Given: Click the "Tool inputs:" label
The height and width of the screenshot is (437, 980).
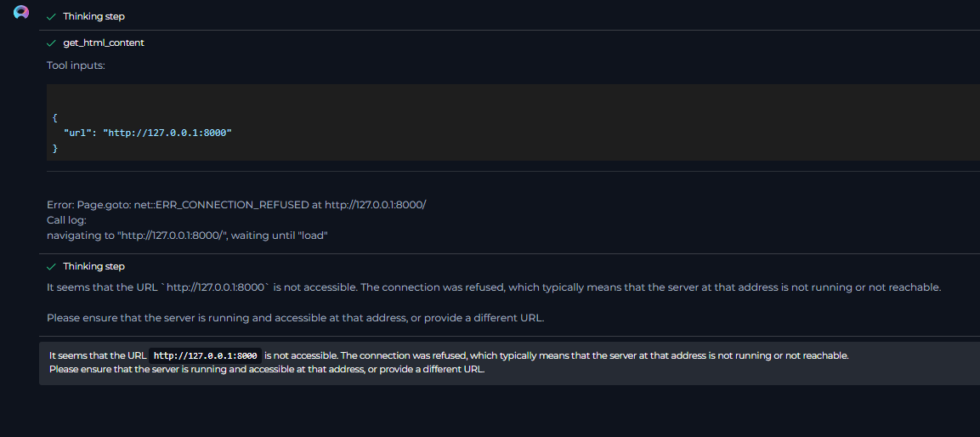Looking at the screenshot, I should (76, 65).
